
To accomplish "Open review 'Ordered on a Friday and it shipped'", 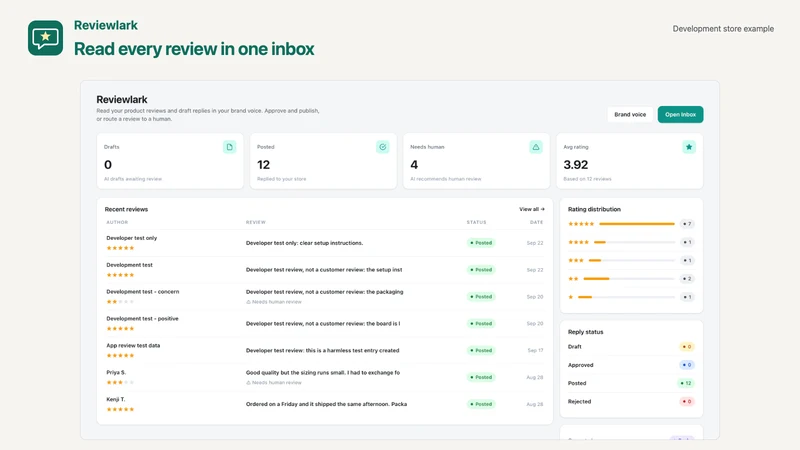I will (x=327, y=404).
